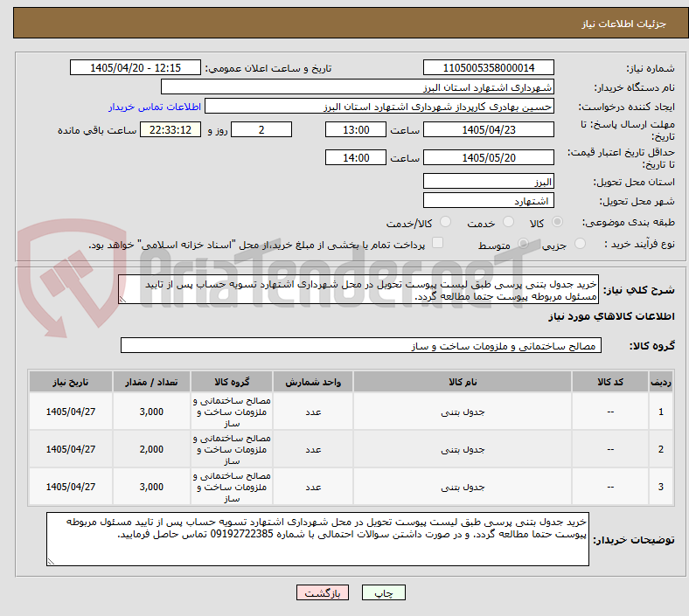Click resize handle of buyer notes textarea

pyautogui.click(x=51, y=561)
